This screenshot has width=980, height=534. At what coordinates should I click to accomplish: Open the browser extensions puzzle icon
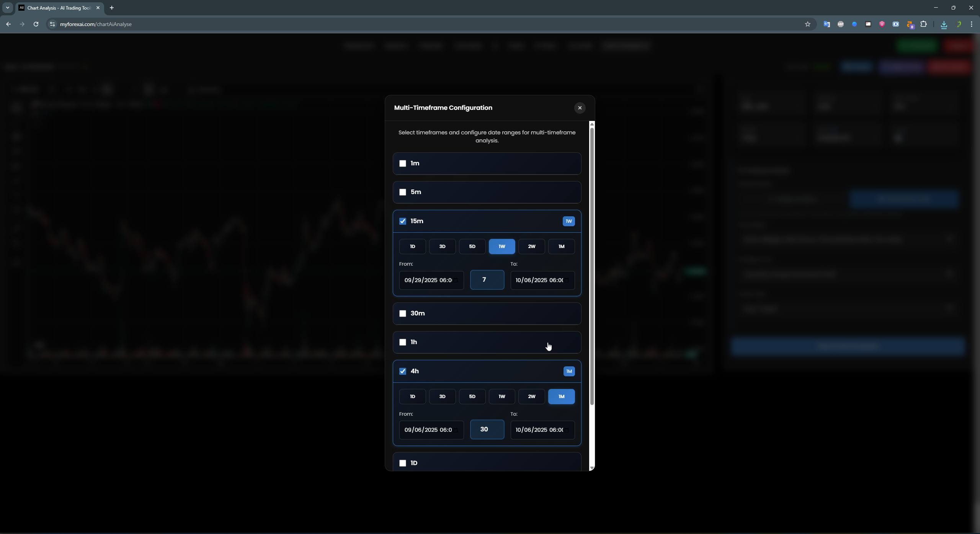coord(924,24)
